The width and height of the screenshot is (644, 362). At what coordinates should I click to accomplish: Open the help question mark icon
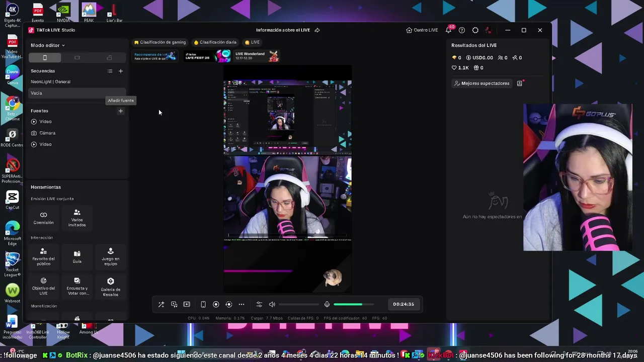tap(462, 30)
